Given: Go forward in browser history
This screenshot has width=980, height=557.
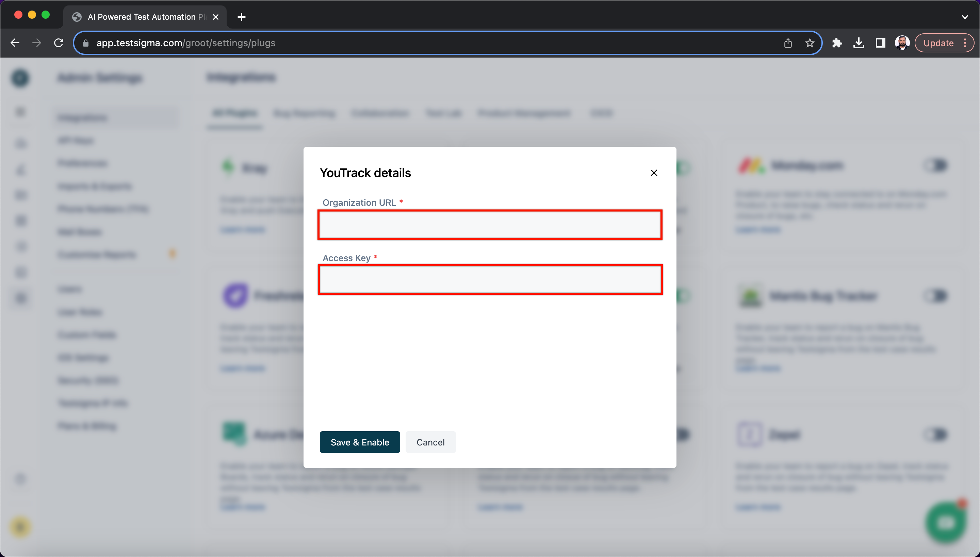Looking at the screenshot, I should (37, 43).
